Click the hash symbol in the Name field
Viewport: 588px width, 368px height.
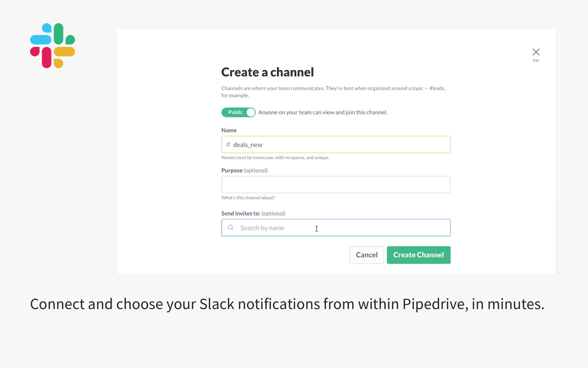[227, 144]
